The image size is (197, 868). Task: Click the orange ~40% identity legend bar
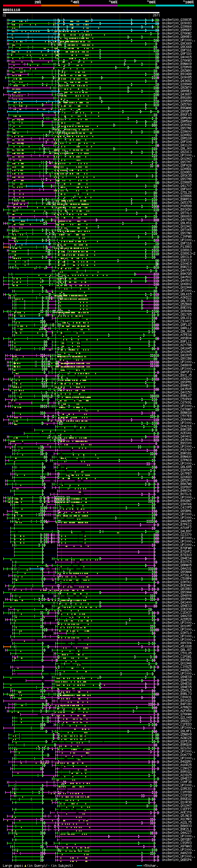point(61,6)
